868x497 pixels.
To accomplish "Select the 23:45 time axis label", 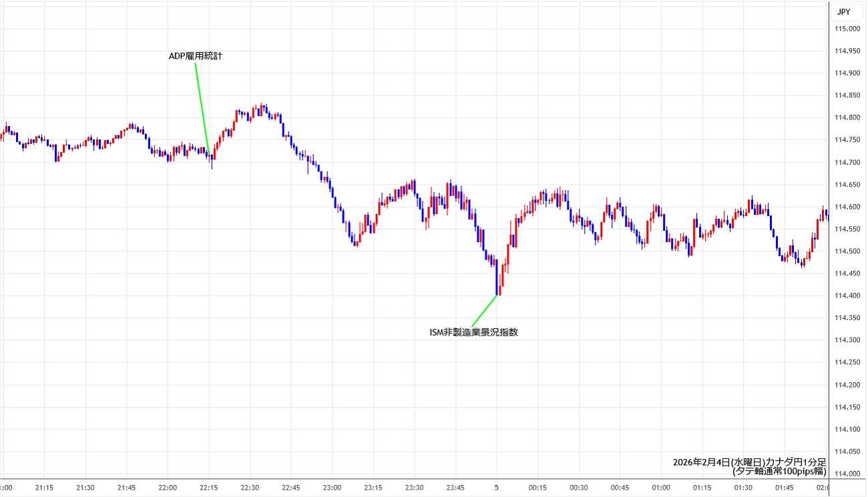I will click(455, 487).
